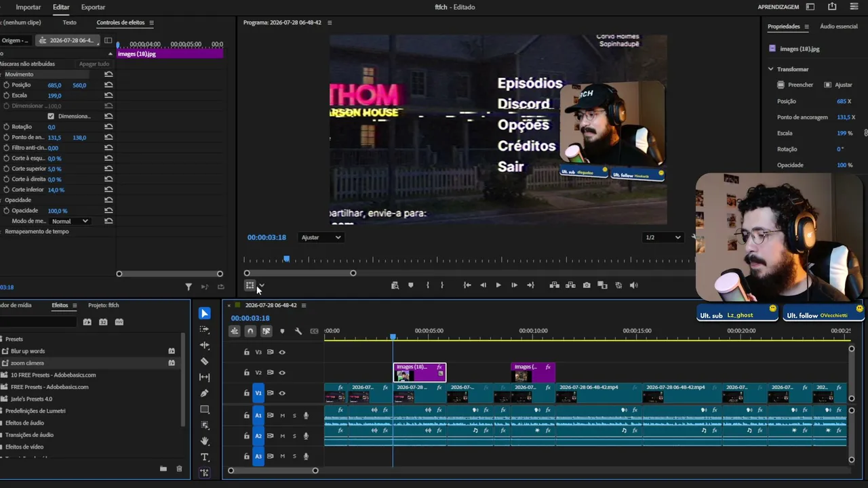The height and width of the screenshot is (488, 868).
Task: Toggle the Dimensiona... checkbox
Action: (51, 116)
